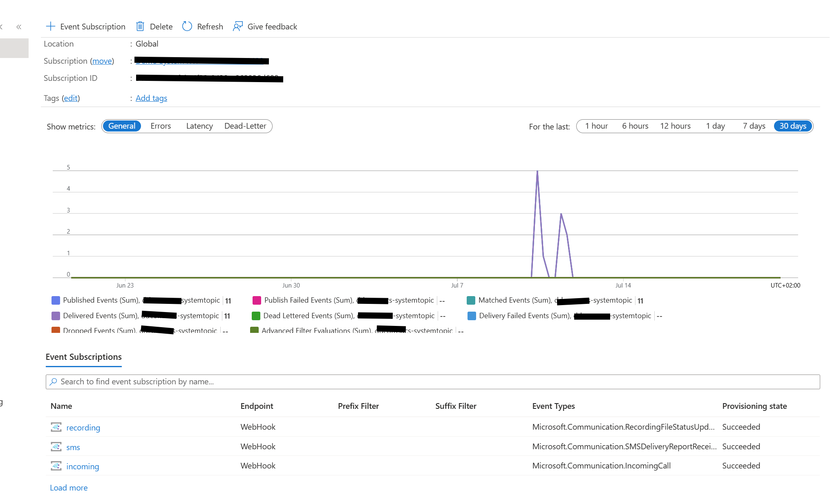Set time range to 6 hours
830x504 pixels.
(x=635, y=126)
